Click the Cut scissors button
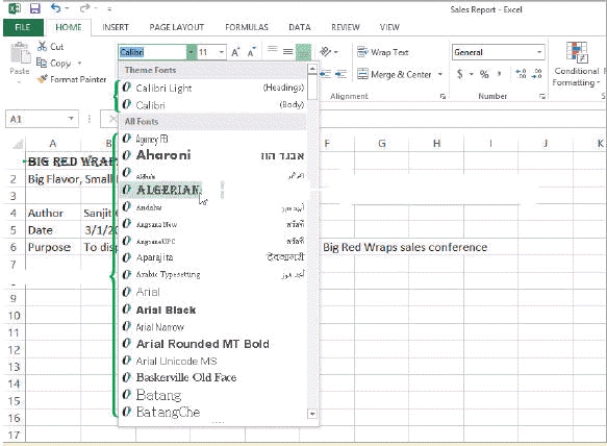607x446 pixels. point(50,46)
